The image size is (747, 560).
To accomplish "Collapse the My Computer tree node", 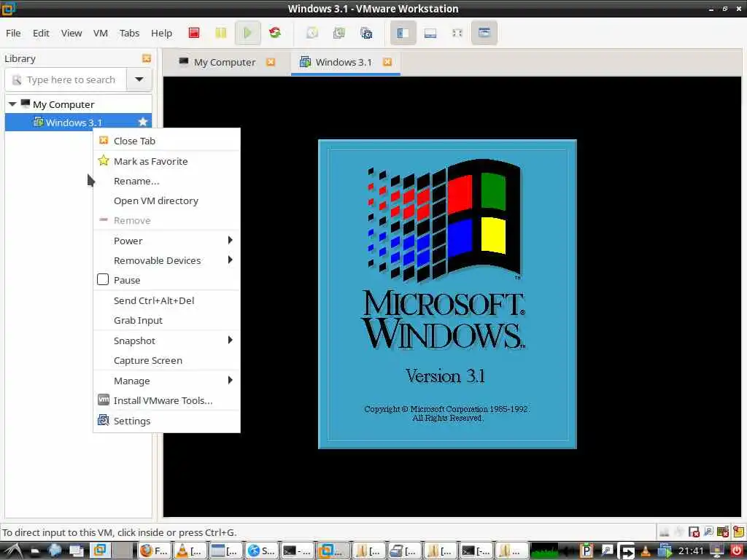I will pyautogui.click(x=12, y=104).
